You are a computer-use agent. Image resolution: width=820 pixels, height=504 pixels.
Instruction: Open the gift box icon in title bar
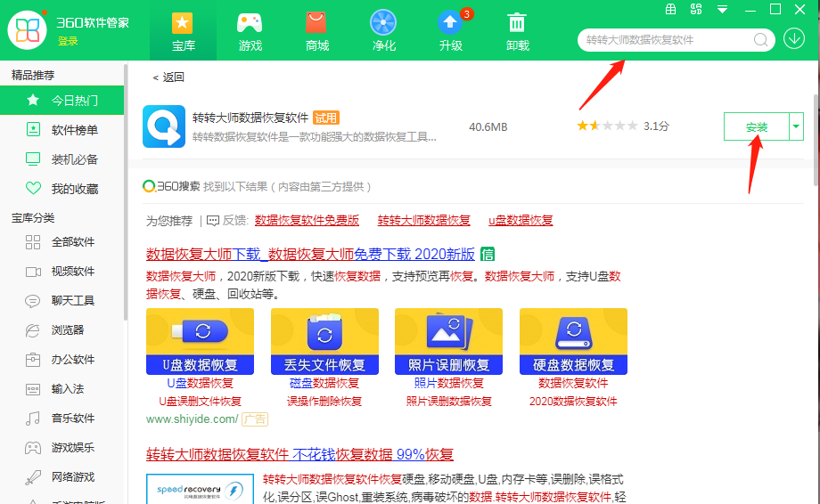pos(670,9)
